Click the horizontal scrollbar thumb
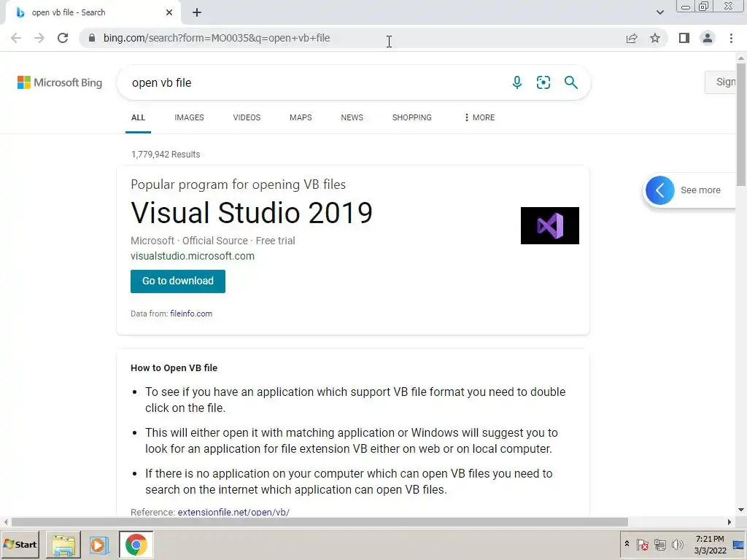 pos(320,522)
